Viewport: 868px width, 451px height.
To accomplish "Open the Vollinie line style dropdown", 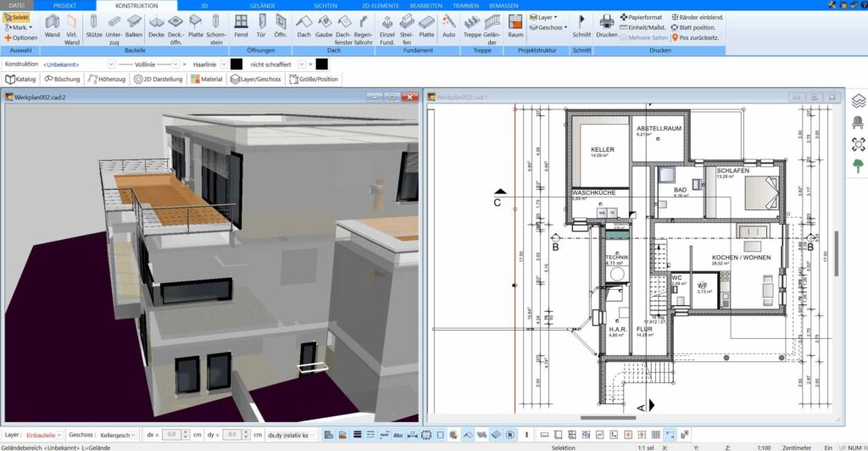I will click(x=175, y=64).
